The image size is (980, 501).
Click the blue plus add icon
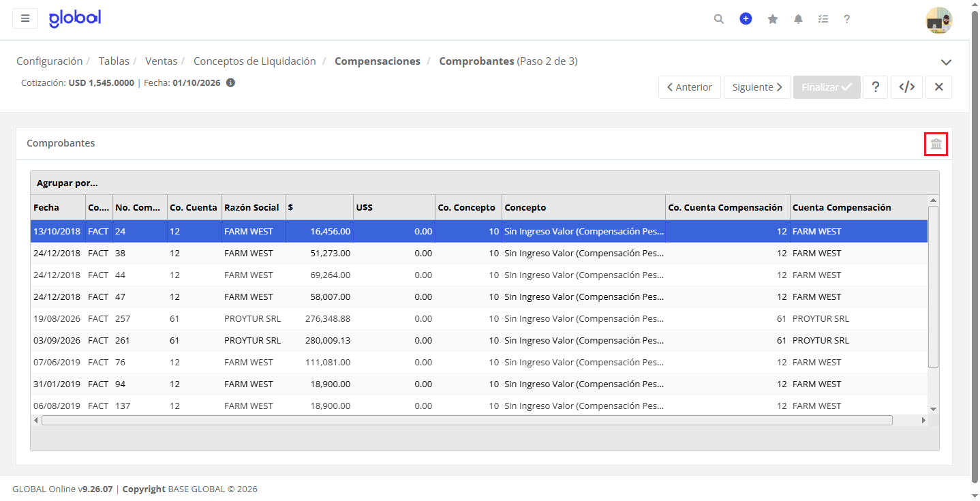[x=746, y=19]
